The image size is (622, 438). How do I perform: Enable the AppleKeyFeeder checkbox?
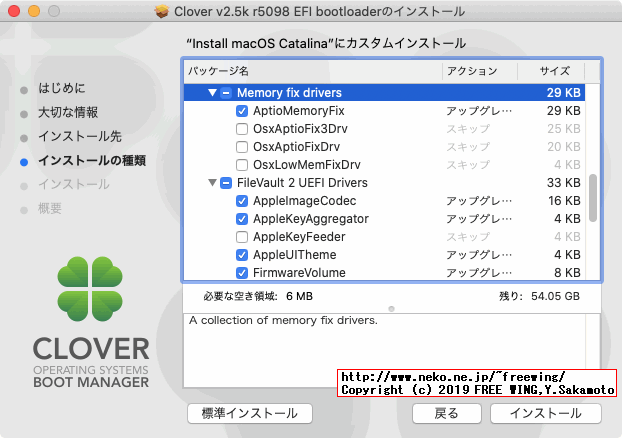[x=242, y=237]
